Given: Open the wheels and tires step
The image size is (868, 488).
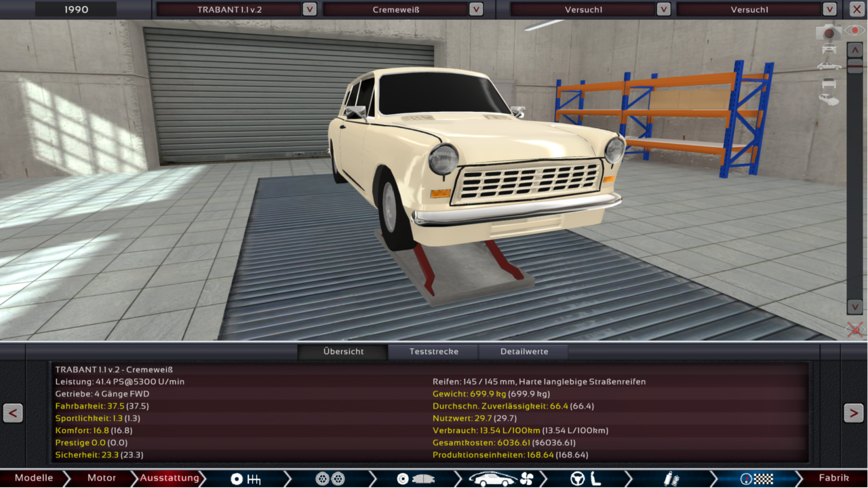Looking at the screenshot, I should (x=330, y=479).
